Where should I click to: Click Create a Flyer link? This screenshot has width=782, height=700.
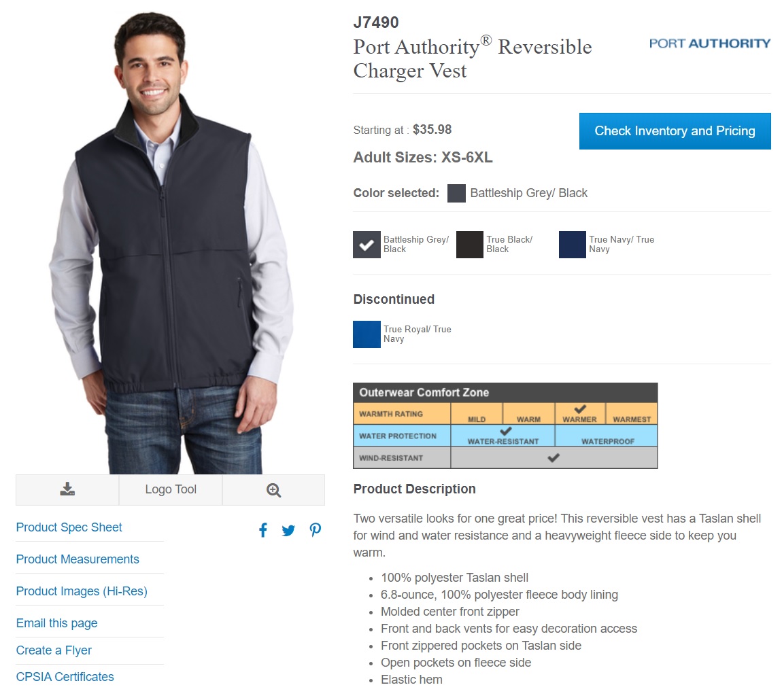click(54, 650)
